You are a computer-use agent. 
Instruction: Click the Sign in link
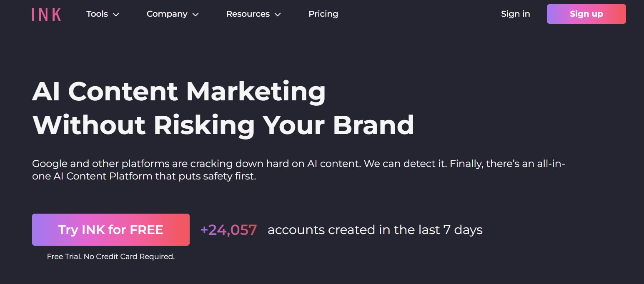(x=515, y=14)
